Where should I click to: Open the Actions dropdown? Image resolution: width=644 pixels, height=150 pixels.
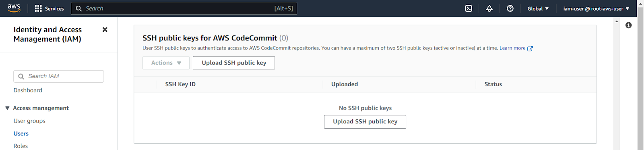coord(166,63)
